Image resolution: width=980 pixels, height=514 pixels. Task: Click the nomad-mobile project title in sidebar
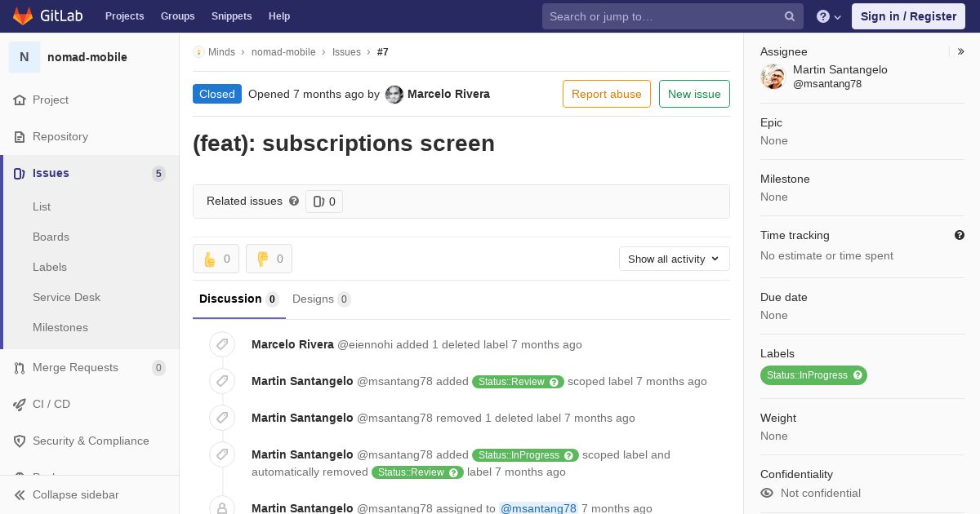[x=87, y=57]
